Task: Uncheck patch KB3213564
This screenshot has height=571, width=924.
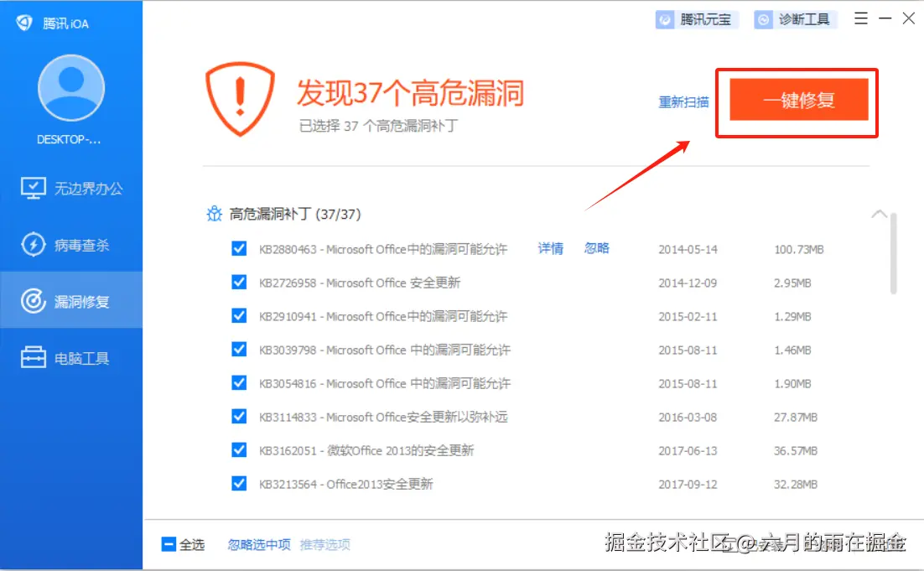Action: pyautogui.click(x=239, y=484)
